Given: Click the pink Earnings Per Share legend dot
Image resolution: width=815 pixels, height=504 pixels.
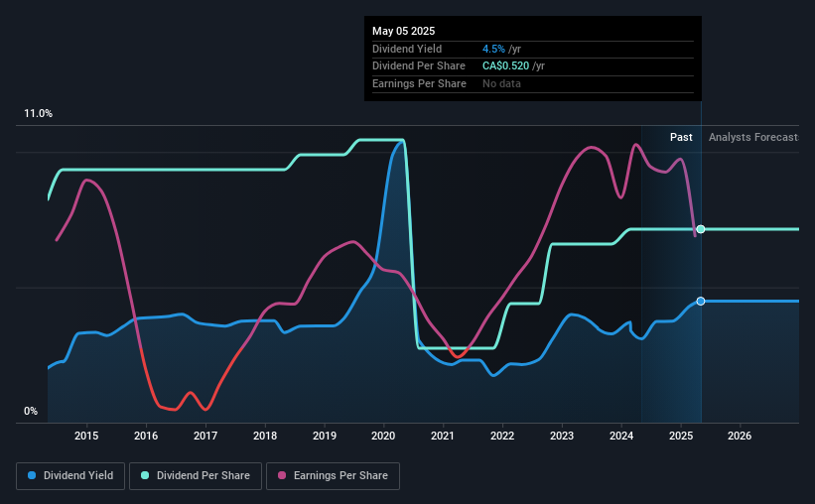Looking at the screenshot, I should click(x=282, y=475).
